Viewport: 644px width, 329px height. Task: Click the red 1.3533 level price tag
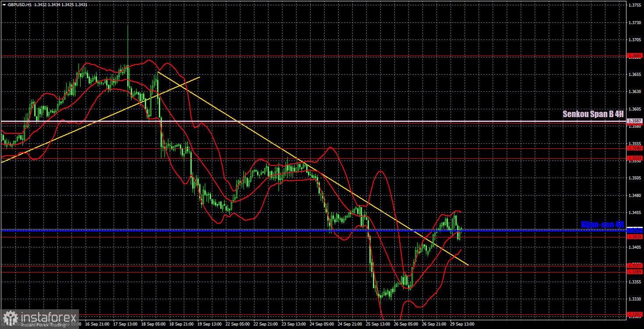pyautogui.click(x=635, y=158)
